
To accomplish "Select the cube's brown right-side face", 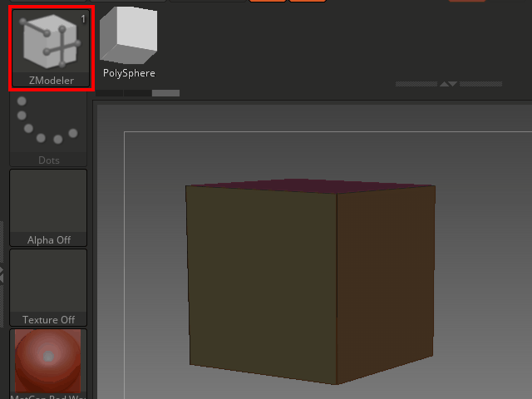I will (x=384, y=283).
